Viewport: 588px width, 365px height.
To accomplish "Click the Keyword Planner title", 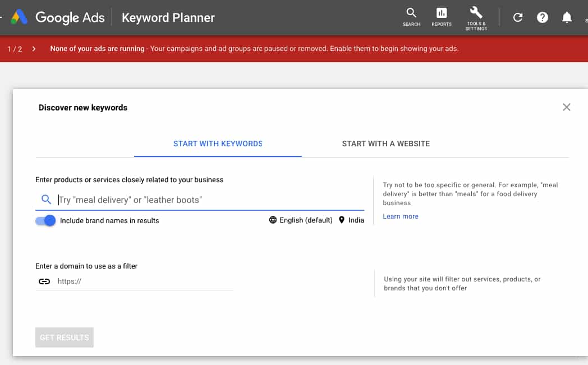I will click(168, 17).
